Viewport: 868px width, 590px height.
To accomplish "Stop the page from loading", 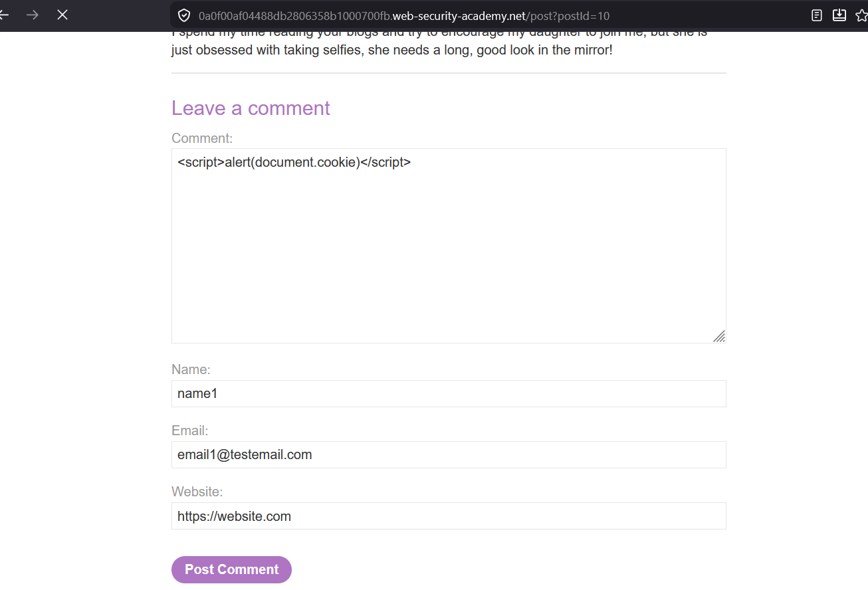I will [x=62, y=15].
